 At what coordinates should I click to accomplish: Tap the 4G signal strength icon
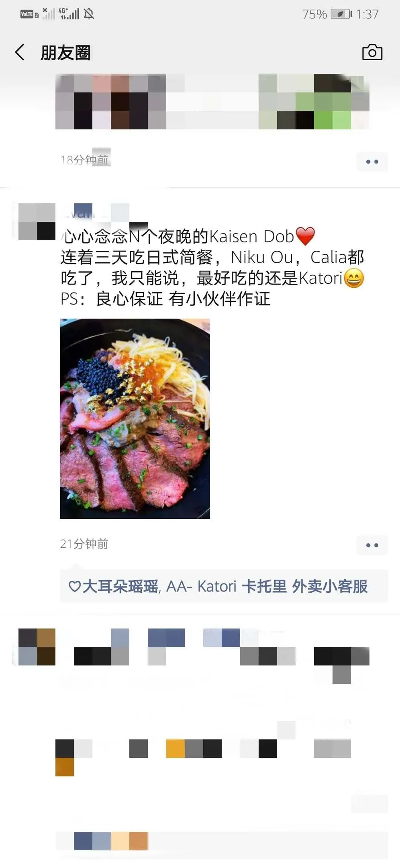69,14
